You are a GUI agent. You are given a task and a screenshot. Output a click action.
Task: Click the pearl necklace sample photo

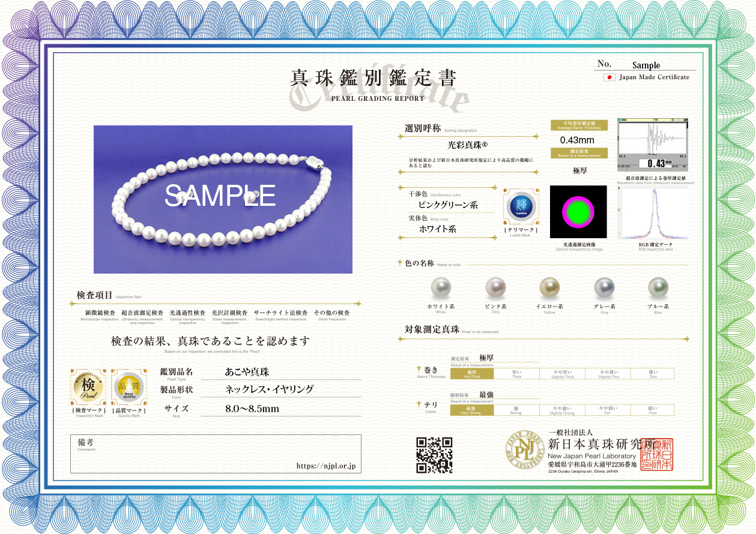pyautogui.click(x=223, y=199)
